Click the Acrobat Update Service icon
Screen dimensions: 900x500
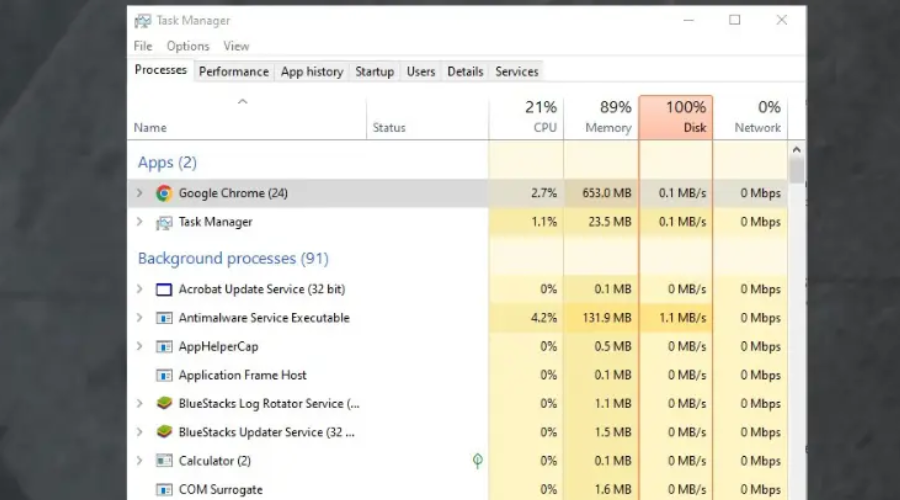[x=164, y=289]
